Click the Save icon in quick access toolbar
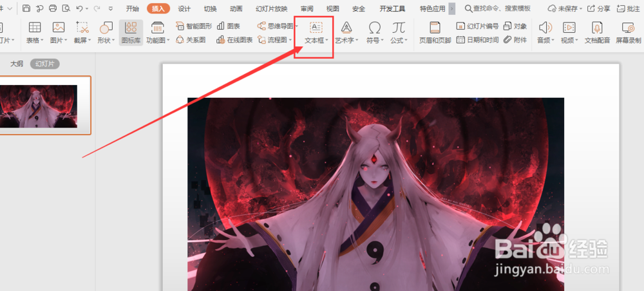This screenshot has width=644, height=291. pos(26,8)
